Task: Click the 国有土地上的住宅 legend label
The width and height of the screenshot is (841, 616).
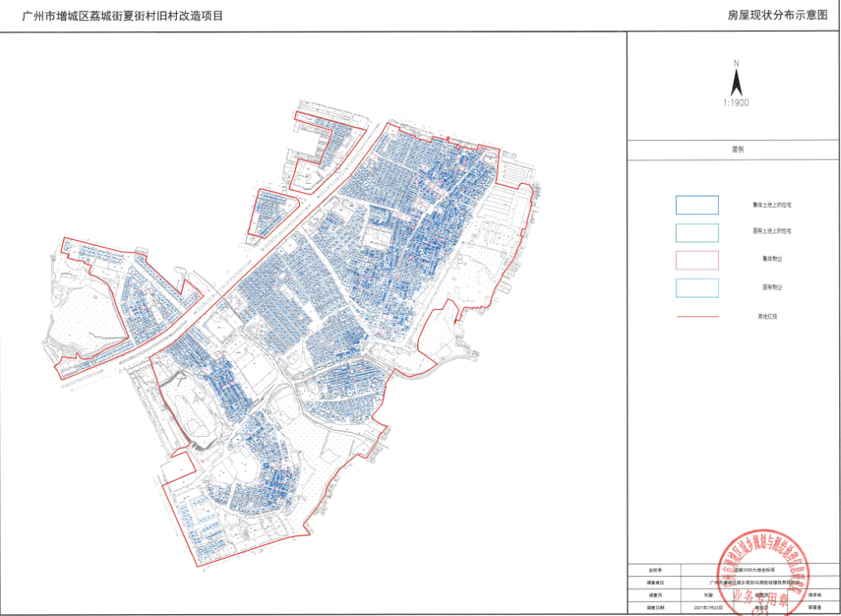Action: coord(772,232)
